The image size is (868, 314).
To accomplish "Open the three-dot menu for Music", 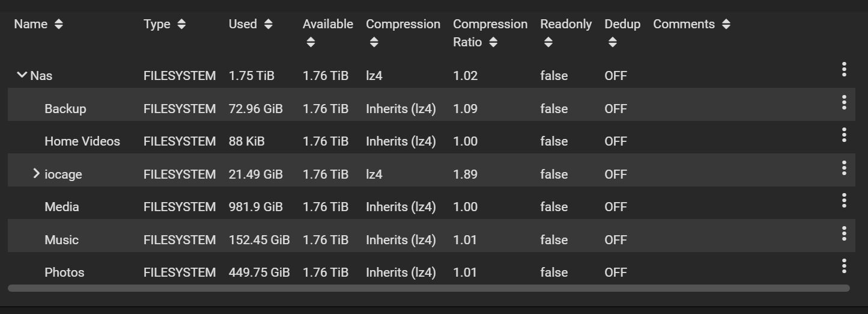I will [844, 234].
